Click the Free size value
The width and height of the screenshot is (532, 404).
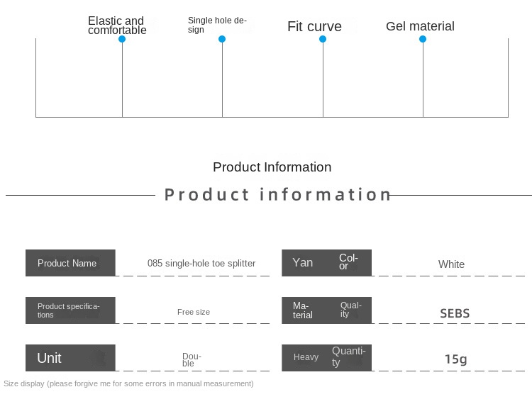click(194, 312)
